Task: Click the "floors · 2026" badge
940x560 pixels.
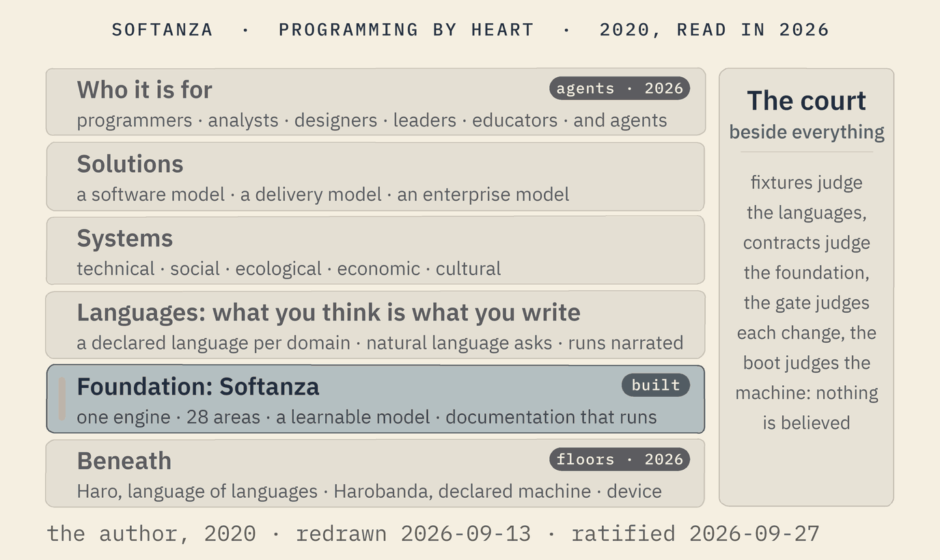Action: pyautogui.click(x=620, y=460)
